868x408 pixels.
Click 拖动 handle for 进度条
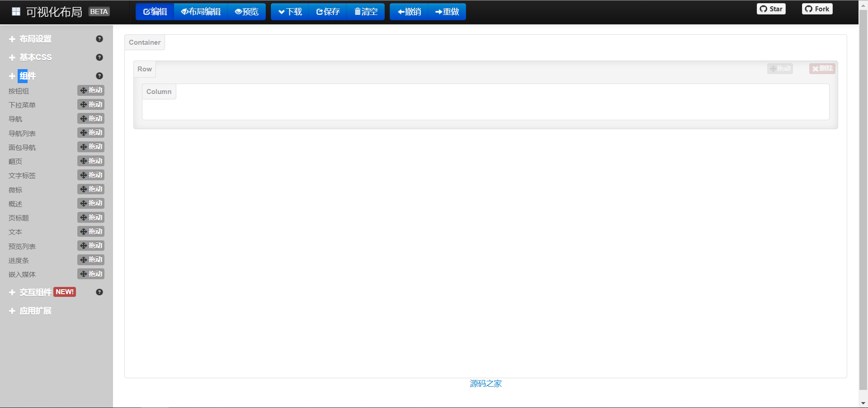pyautogui.click(x=91, y=260)
